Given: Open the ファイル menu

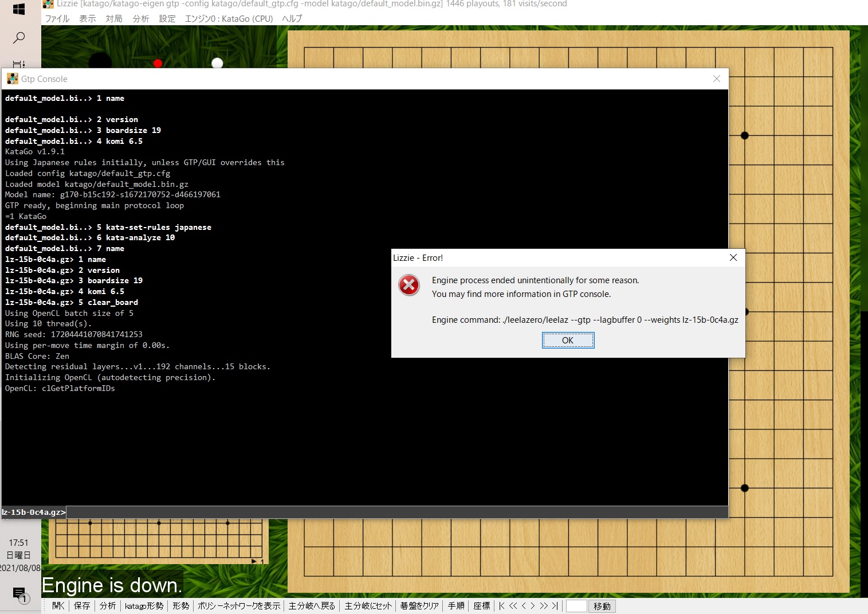Looking at the screenshot, I should click(x=57, y=18).
